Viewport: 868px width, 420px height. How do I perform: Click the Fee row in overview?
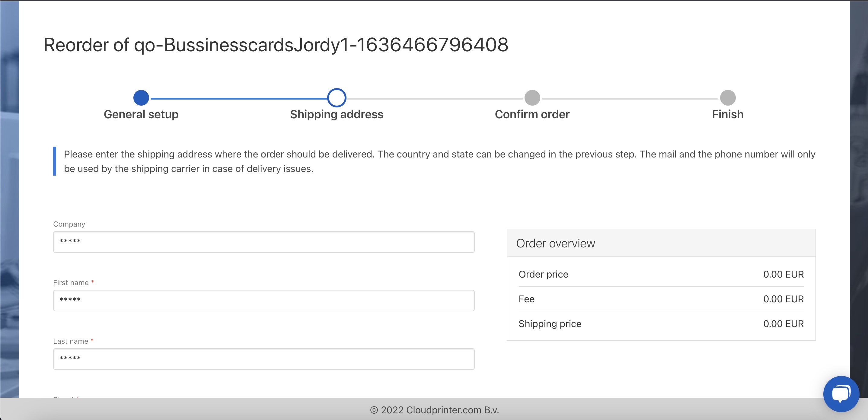[661, 299]
